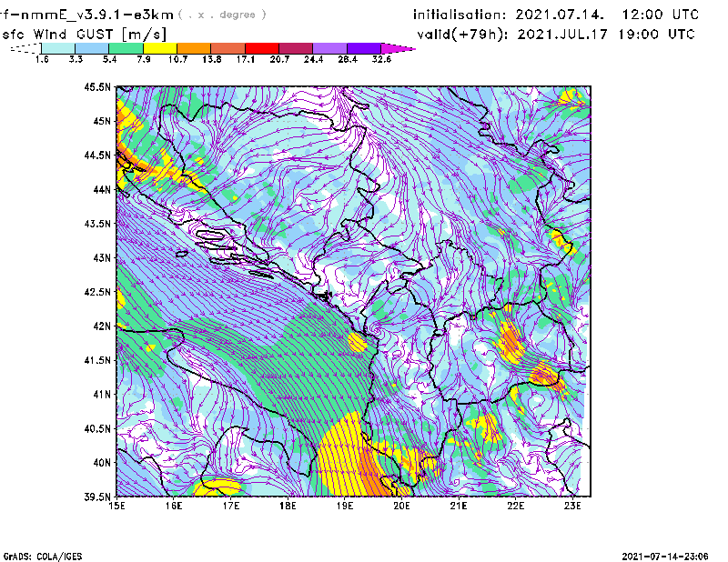
Task: Click the '41.5N' latitude label
Action: 97,360
